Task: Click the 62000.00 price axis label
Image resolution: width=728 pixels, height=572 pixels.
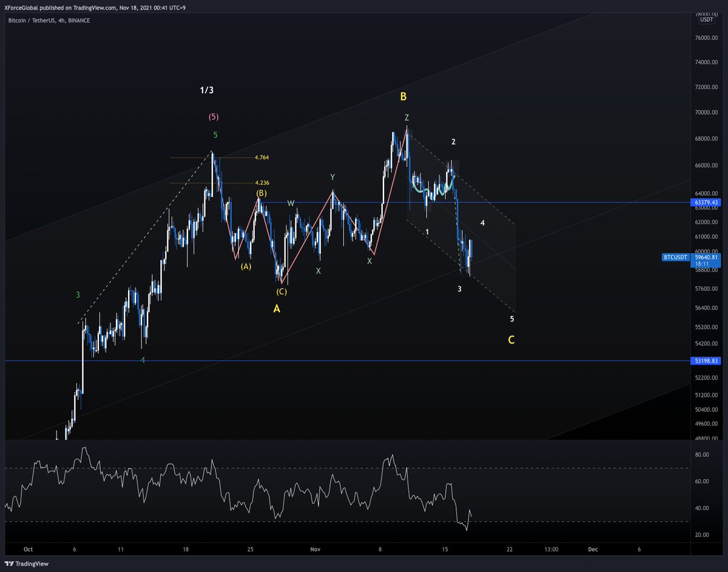Action: 706,222
